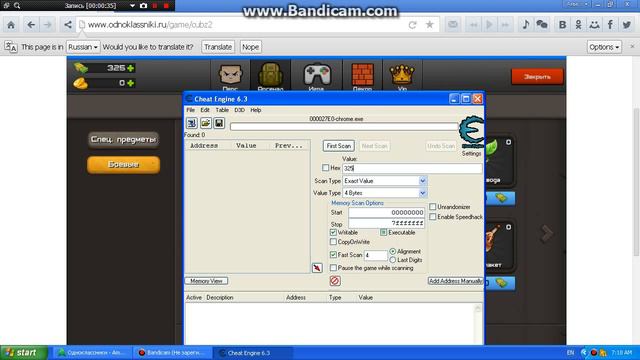The image size is (640, 360).
Task: Enable Speedhack checkbox
Action: pyautogui.click(x=433, y=217)
